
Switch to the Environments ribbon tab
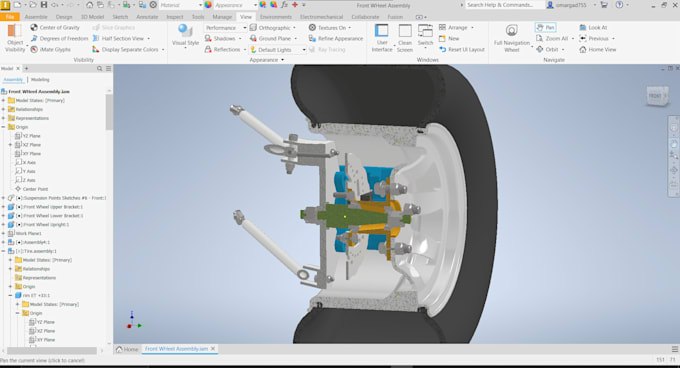276,17
